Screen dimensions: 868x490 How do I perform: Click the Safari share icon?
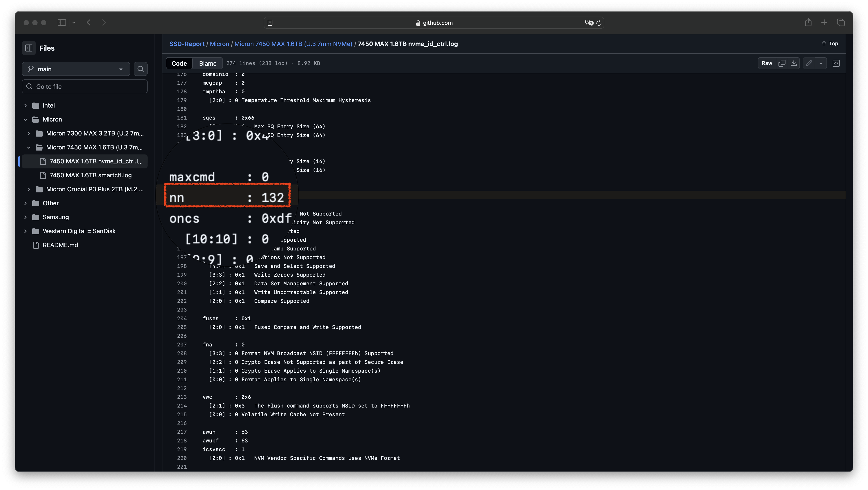coord(808,22)
